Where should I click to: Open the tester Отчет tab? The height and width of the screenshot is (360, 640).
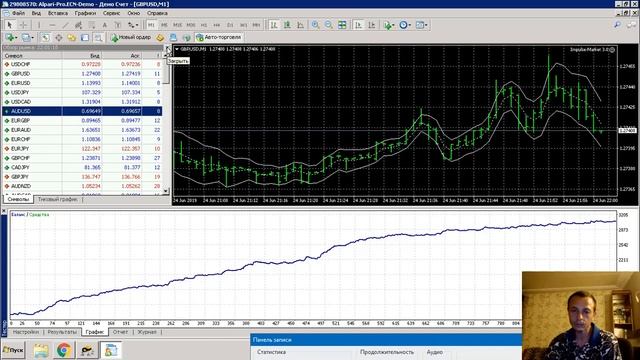coord(120,332)
